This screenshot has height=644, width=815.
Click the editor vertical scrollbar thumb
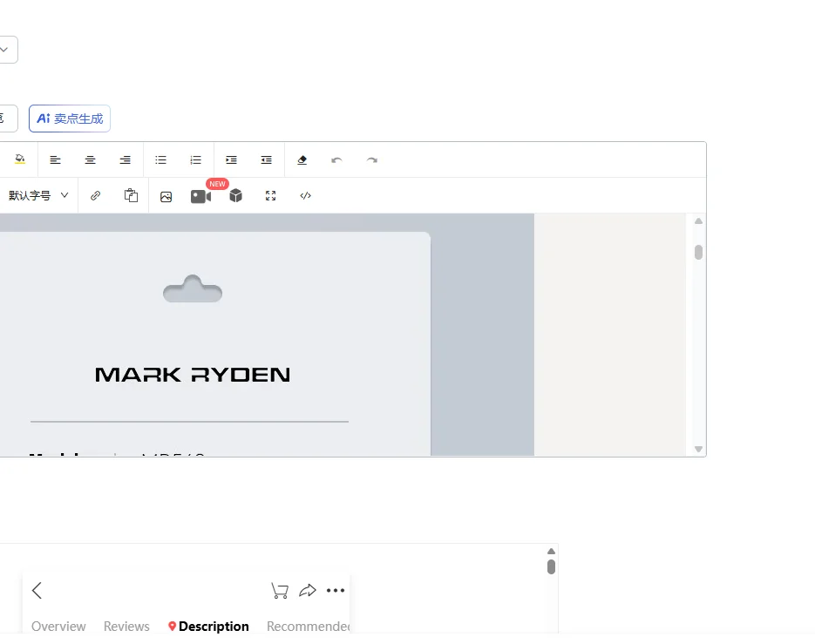click(698, 252)
